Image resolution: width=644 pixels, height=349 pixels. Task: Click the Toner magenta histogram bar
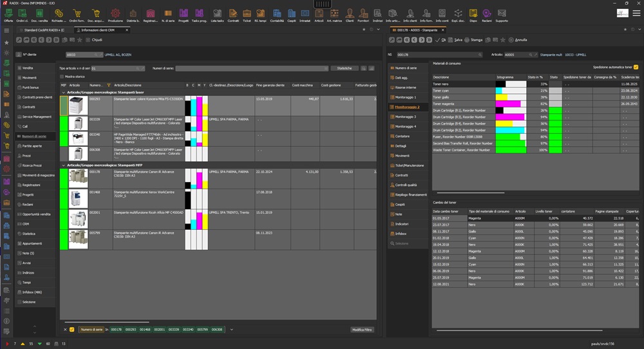[x=509, y=104]
